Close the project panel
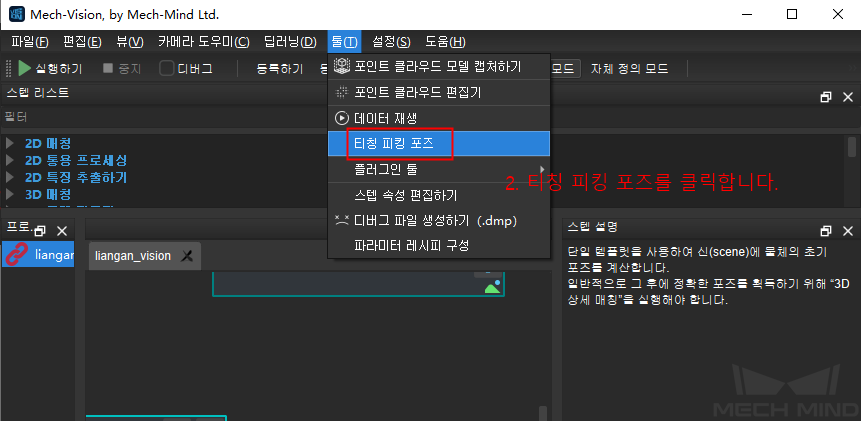This screenshot has width=861, height=421. pyautogui.click(x=63, y=231)
